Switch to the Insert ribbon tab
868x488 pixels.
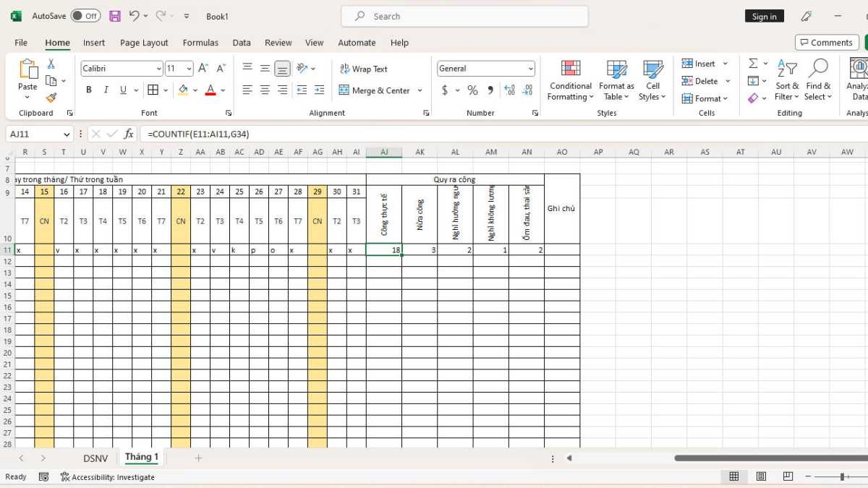pos(94,43)
